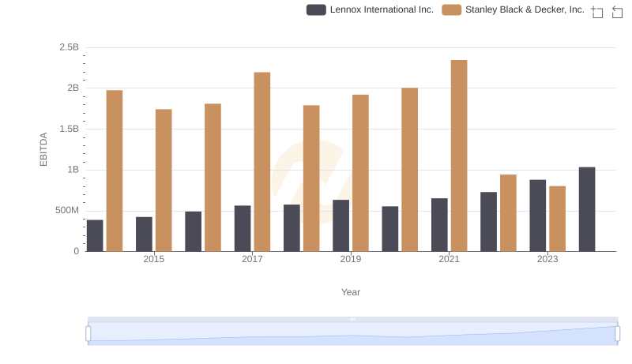Viewport: 632px width, 364px height.
Task: Click the 2.5B y-axis label
Action: coord(70,47)
